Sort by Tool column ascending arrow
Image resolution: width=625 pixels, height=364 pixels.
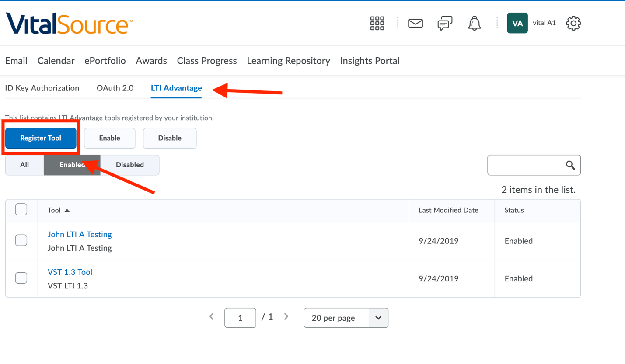[67, 211]
